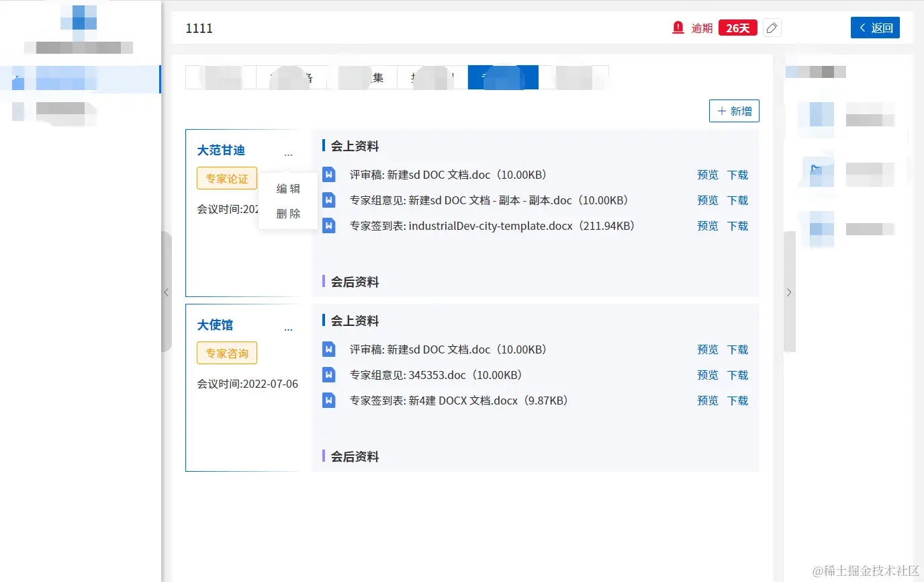This screenshot has height=582, width=924.
Task: Click the 专家咨询 tag
Action: [x=227, y=353]
